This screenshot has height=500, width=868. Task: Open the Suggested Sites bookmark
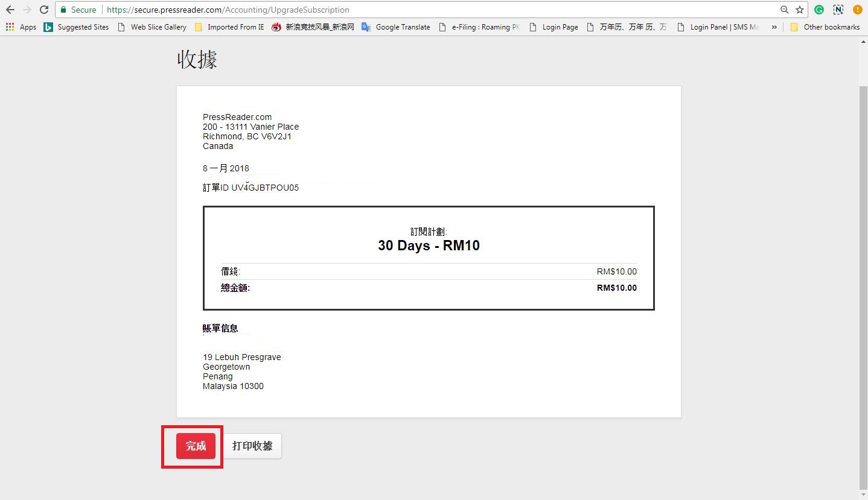(77, 27)
